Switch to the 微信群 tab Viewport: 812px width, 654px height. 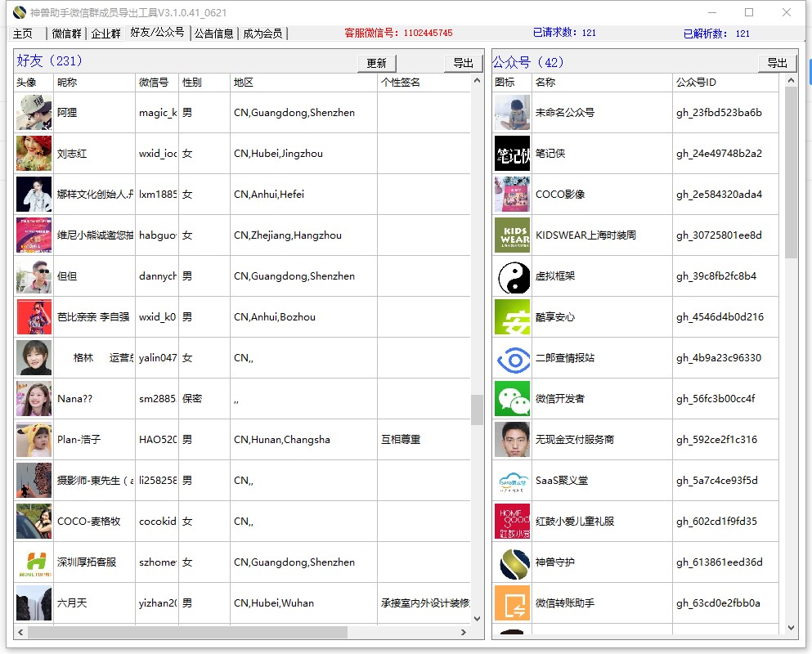67,34
